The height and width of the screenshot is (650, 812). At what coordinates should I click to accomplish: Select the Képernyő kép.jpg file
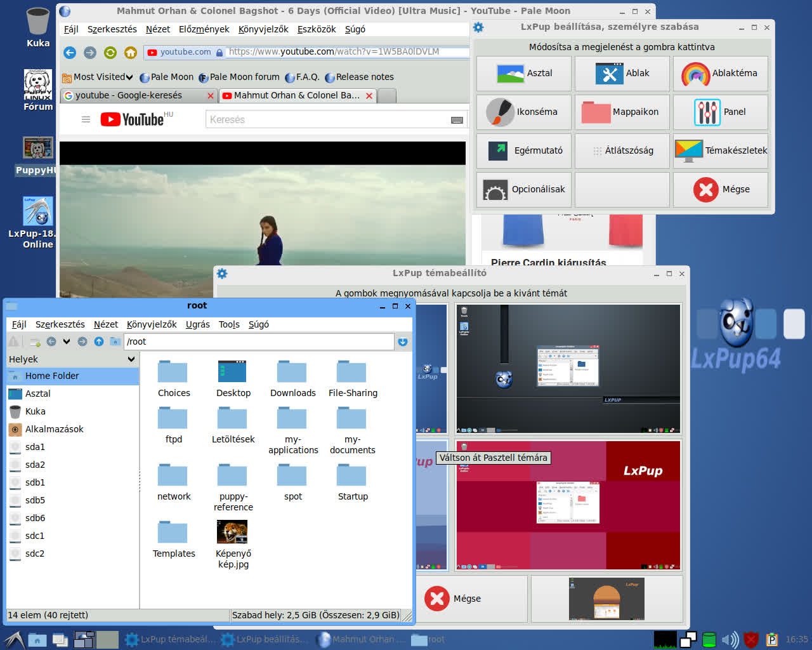(x=233, y=544)
